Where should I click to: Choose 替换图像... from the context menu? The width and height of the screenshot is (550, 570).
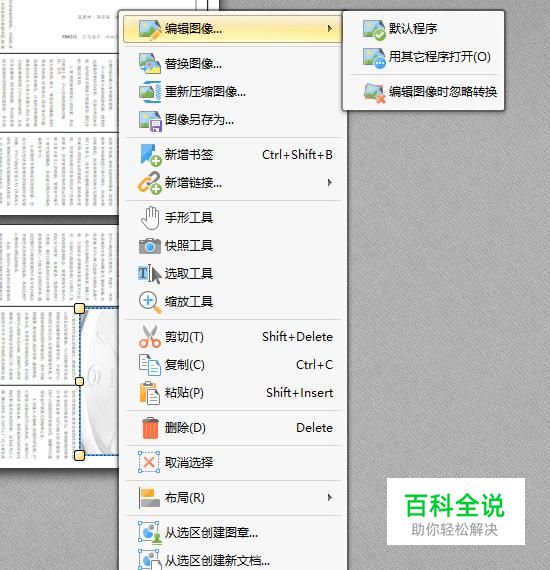tap(233, 64)
